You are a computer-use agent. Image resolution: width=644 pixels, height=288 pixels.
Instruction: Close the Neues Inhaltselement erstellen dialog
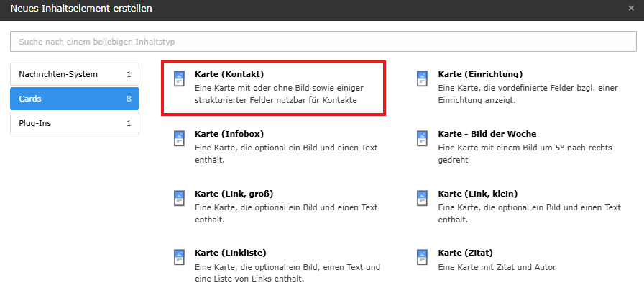(x=630, y=9)
